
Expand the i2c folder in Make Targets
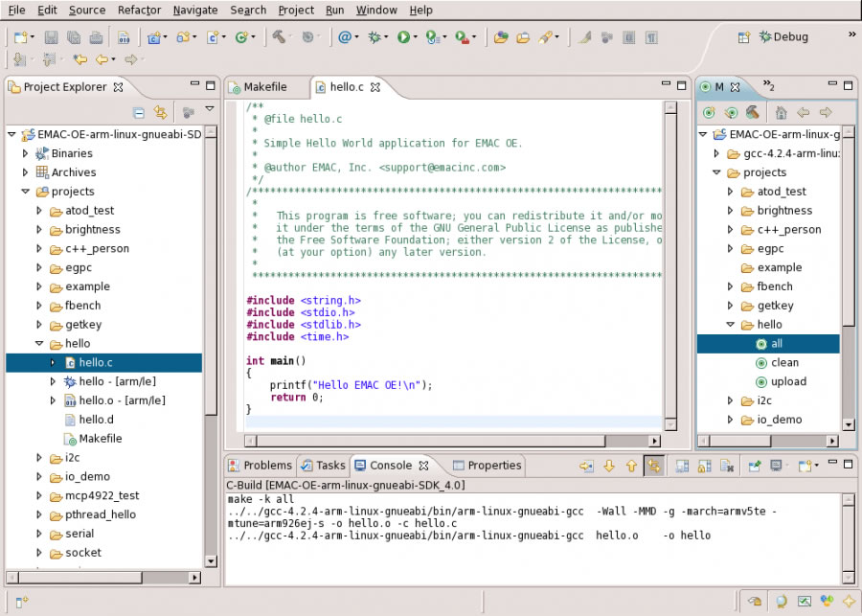pyautogui.click(x=732, y=400)
